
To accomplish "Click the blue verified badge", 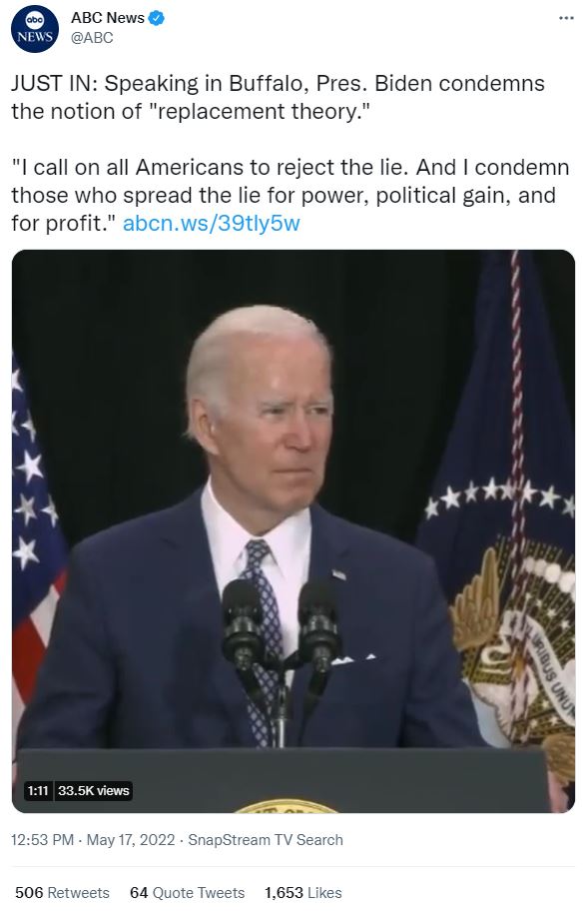I will pyautogui.click(x=157, y=18).
